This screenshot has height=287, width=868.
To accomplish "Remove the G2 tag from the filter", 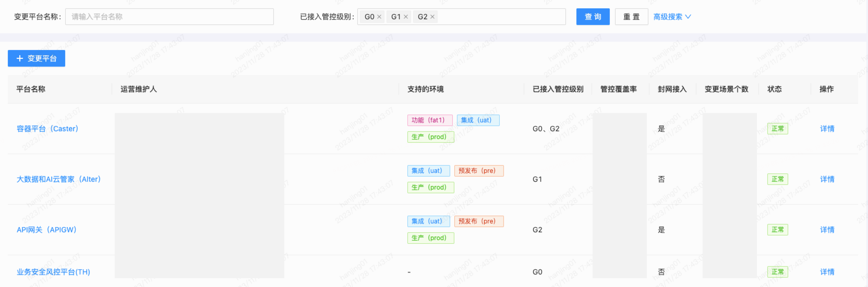I will (x=432, y=17).
